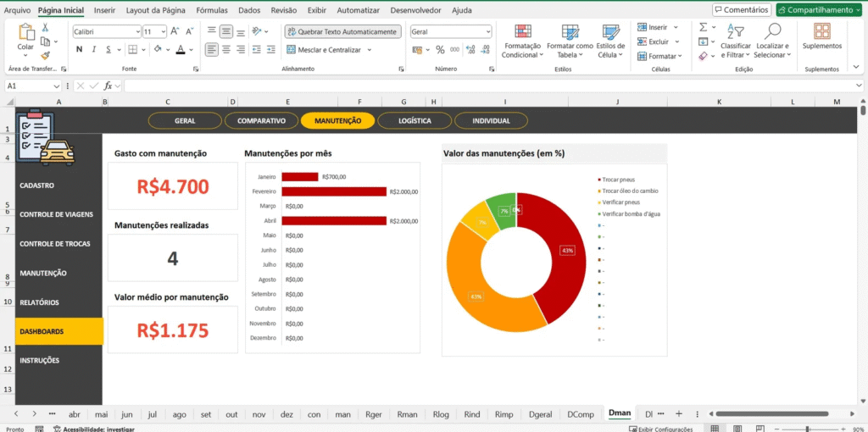Screen dimensions: 868x432
Task: Expand the Name Box dropdown arrow
Action: [57, 86]
